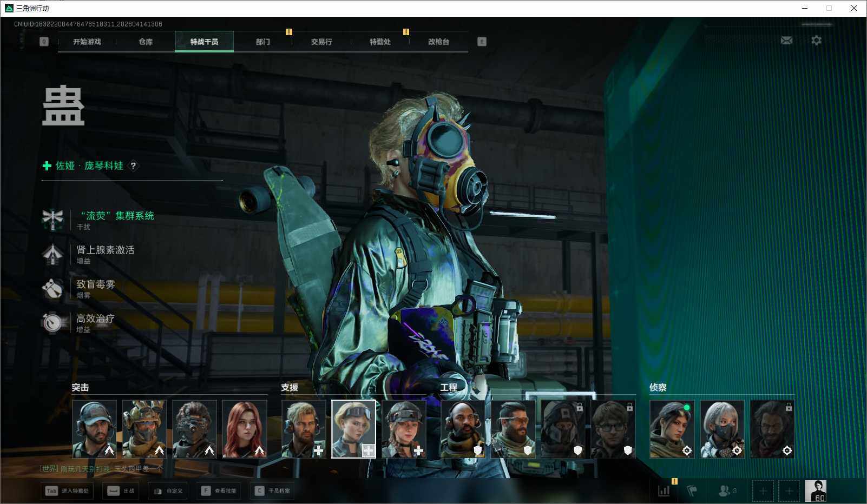
Task: Pick the locked bearded recon operator
Action: (772, 429)
